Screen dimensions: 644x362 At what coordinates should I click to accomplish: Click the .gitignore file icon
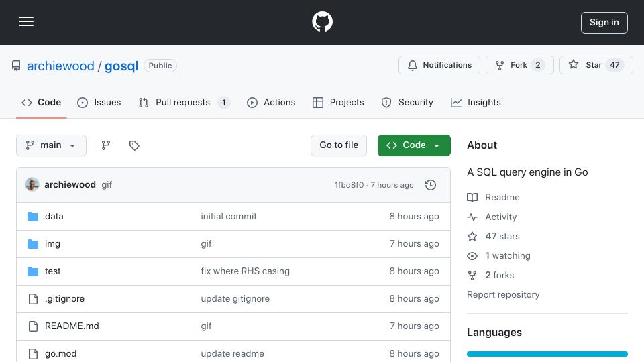pos(33,299)
